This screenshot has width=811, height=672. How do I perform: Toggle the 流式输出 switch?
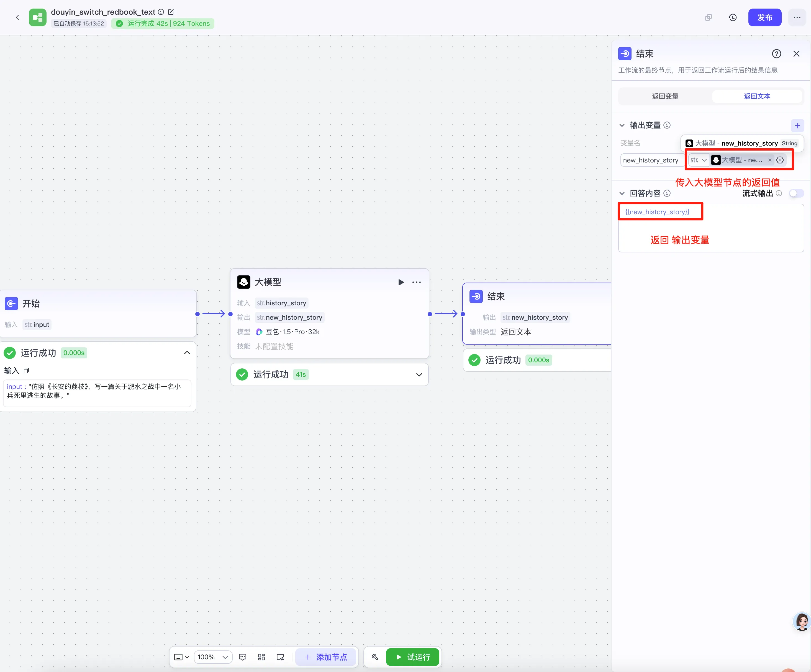point(796,193)
